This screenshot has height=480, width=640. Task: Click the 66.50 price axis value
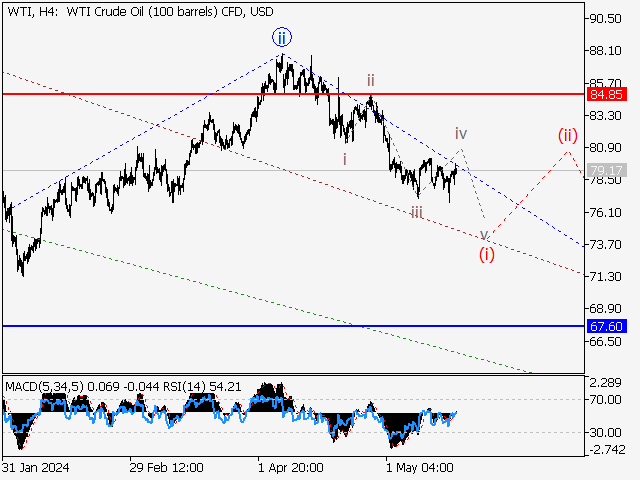point(606,341)
